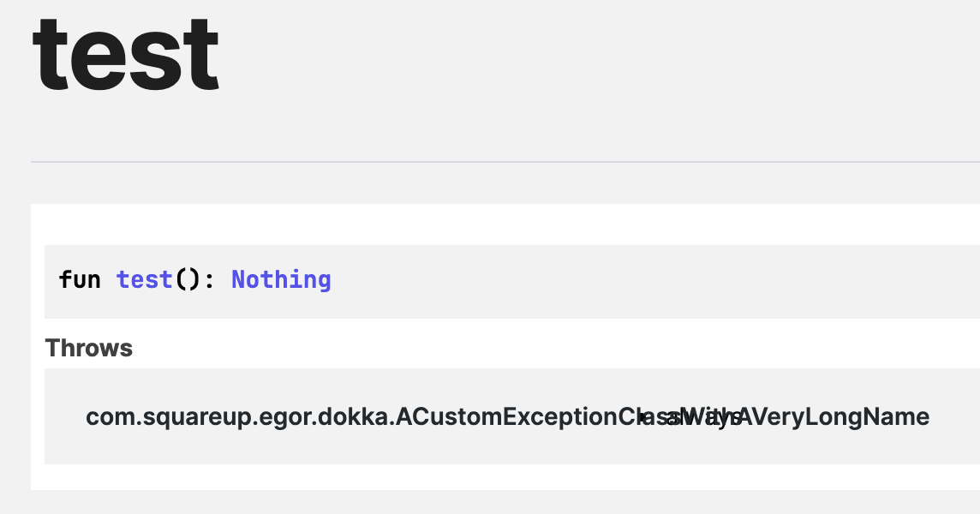Click the horizontal divider under the title
The width and height of the screenshot is (980, 514).
tap(505, 160)
